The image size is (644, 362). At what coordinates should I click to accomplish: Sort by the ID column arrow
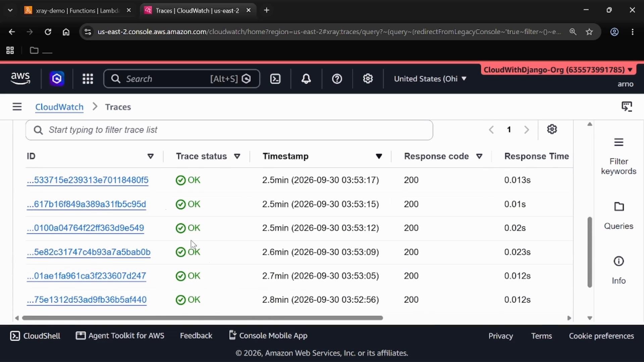coord(151,156)
